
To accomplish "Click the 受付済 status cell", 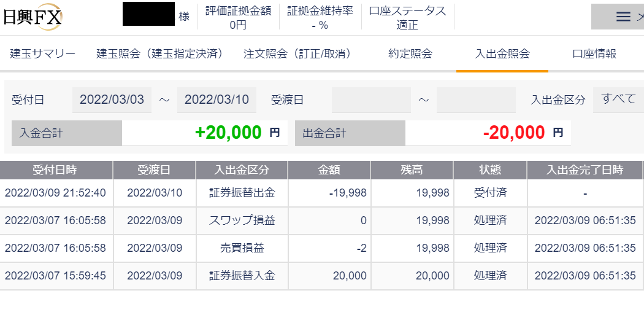I will point(490,193).
